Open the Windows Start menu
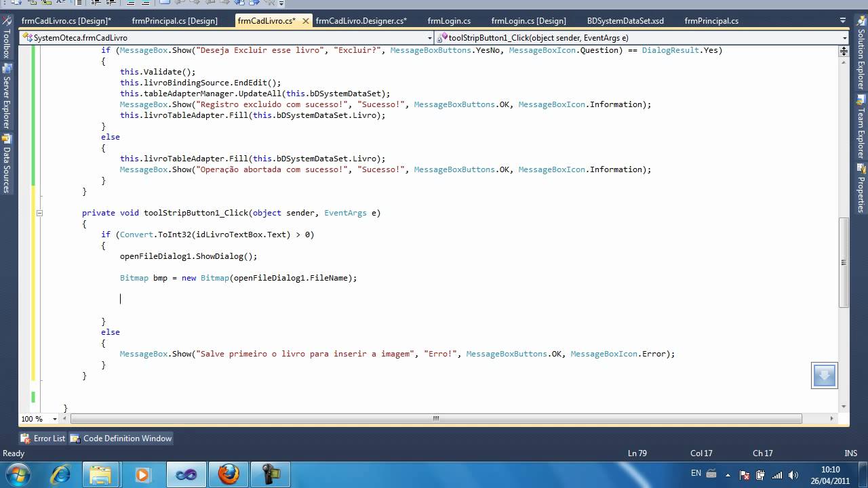 pyautogui.click(x=18, y=474)
